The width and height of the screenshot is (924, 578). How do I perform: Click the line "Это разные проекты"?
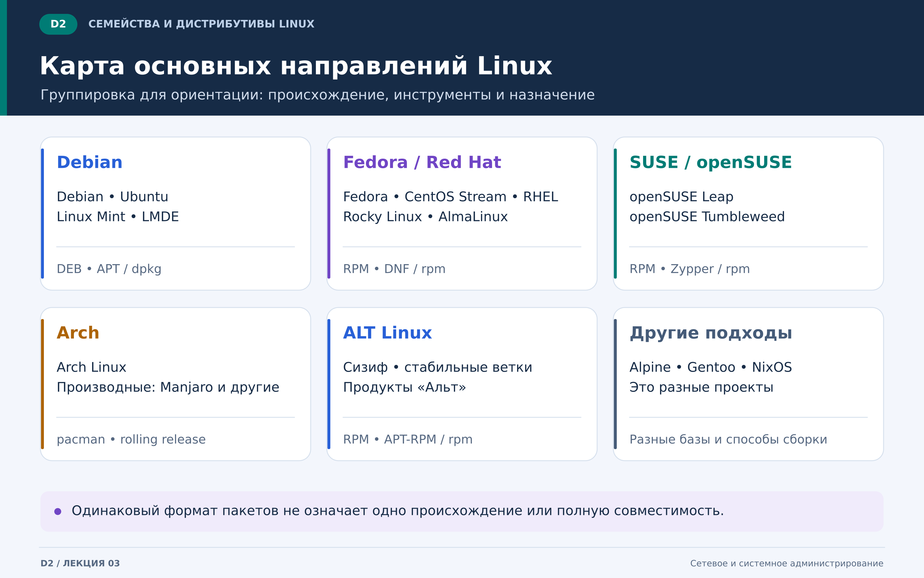coord(701,387)
